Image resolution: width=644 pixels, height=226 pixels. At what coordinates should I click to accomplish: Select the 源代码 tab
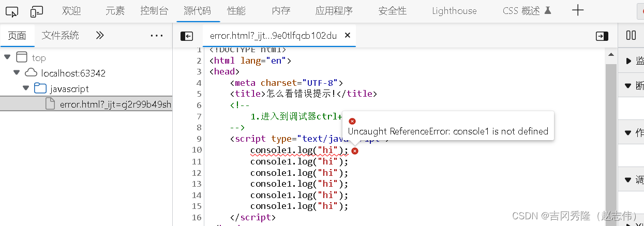click(x=198, y=11)
